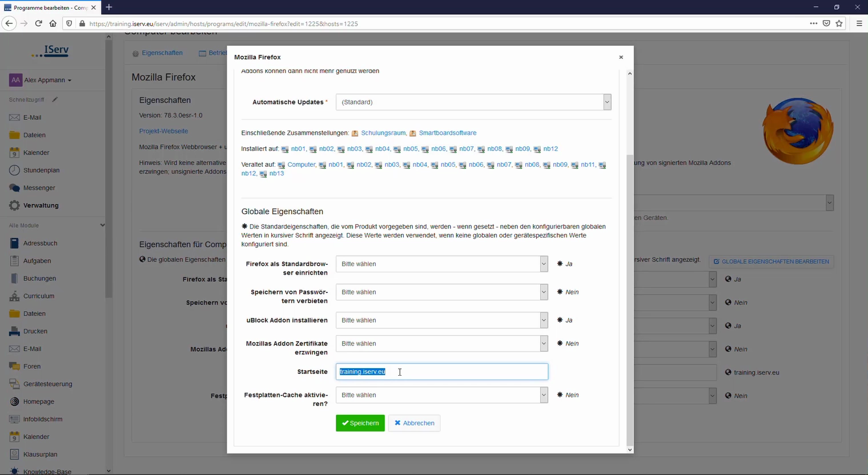This screenshot has width=868, height=475.
Task: Click the browser home icon
Action: [x=53, y=23]
